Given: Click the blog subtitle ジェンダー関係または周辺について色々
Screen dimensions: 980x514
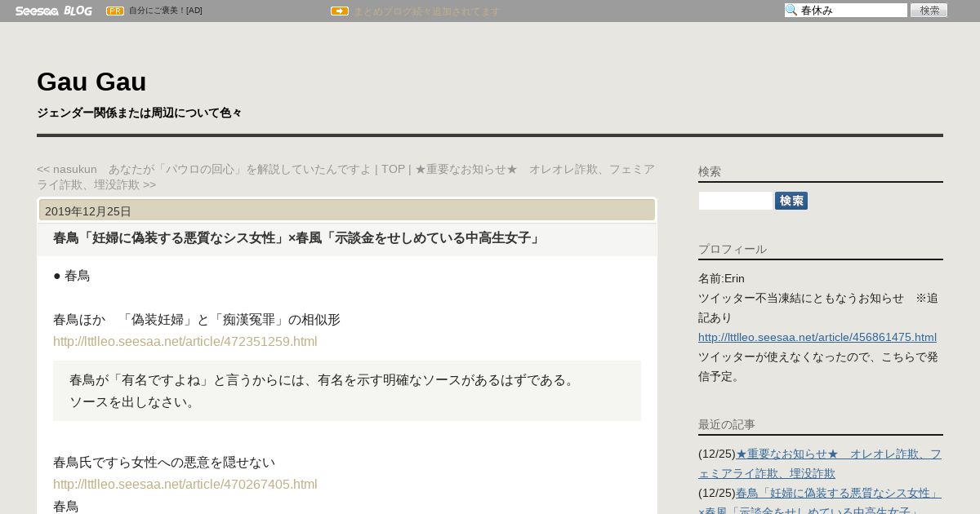Looking at the screenshot, I should (140, 113).
